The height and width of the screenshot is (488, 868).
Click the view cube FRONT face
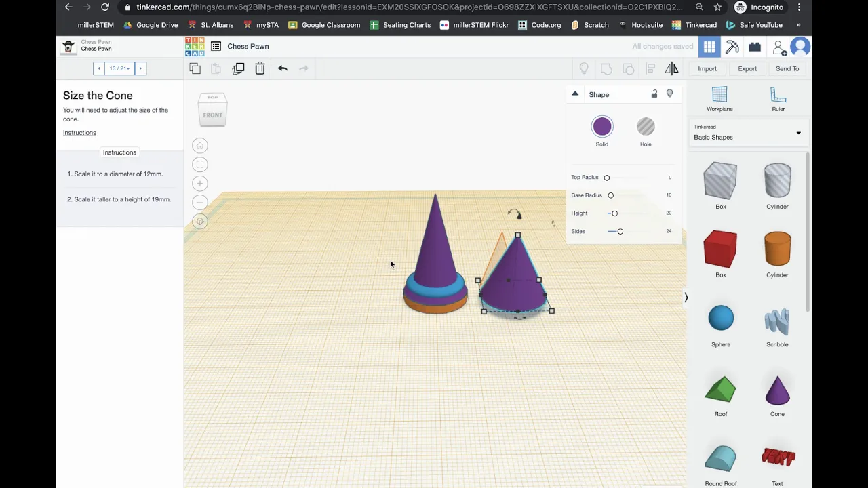[x=213, y=115]
